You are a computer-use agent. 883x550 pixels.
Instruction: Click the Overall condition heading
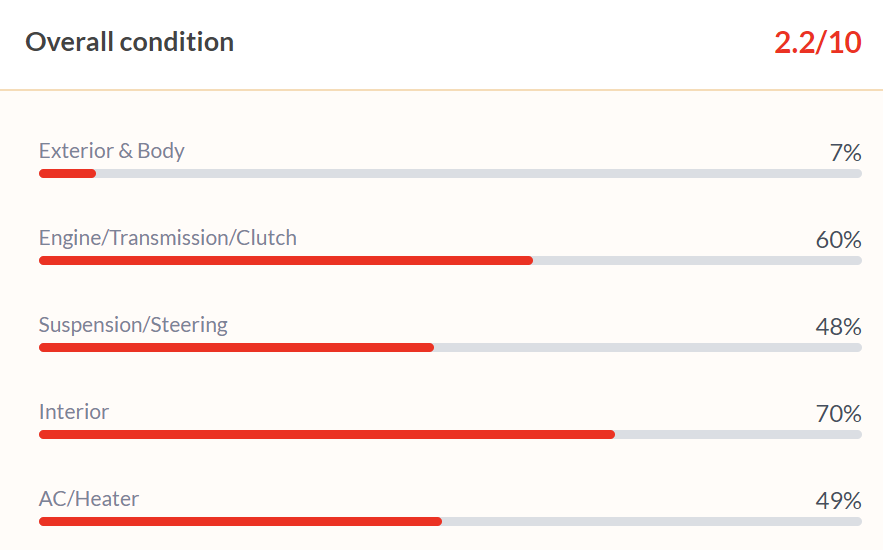(x=130, y=42)
